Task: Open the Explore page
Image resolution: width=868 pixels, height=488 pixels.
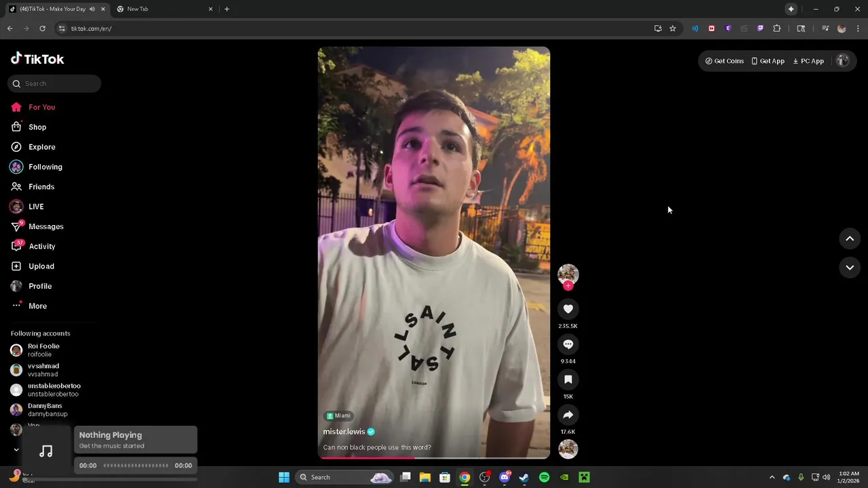Action: (33, 147)
